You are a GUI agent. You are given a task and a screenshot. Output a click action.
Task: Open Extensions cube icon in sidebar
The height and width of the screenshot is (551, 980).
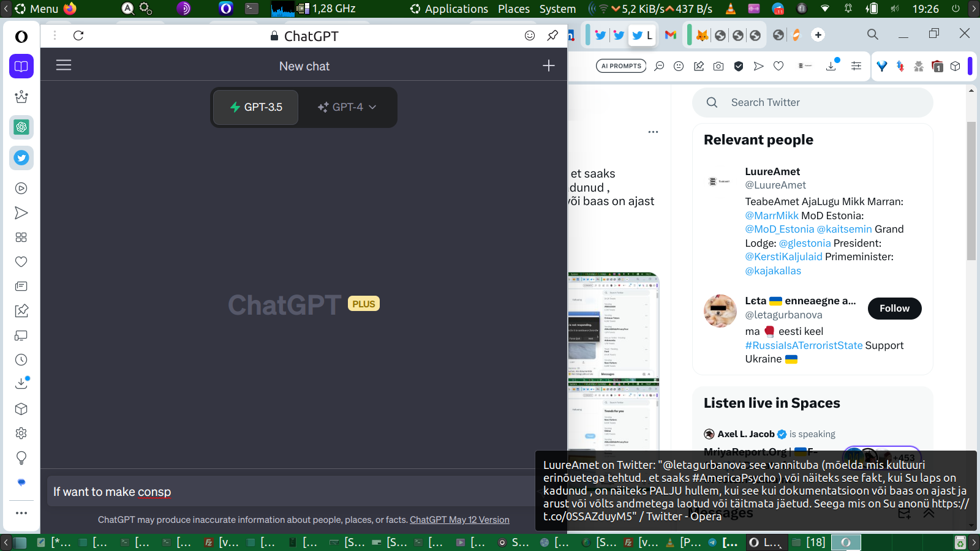pyautogui.click(x=21, y=409)
